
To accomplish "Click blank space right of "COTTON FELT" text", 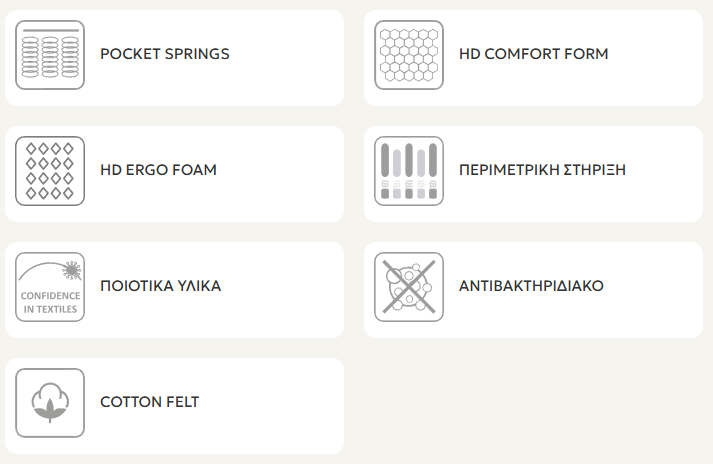I will 270,402.
